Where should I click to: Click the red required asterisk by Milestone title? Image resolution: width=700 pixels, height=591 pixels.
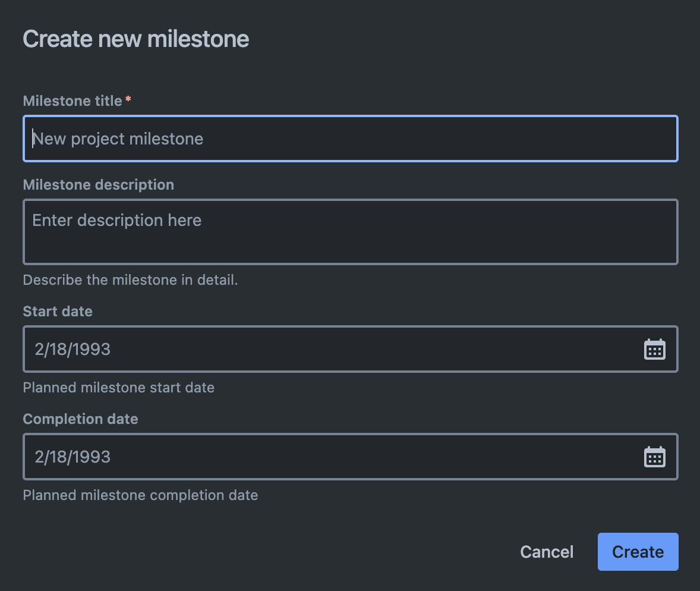[x=128, y=99]
